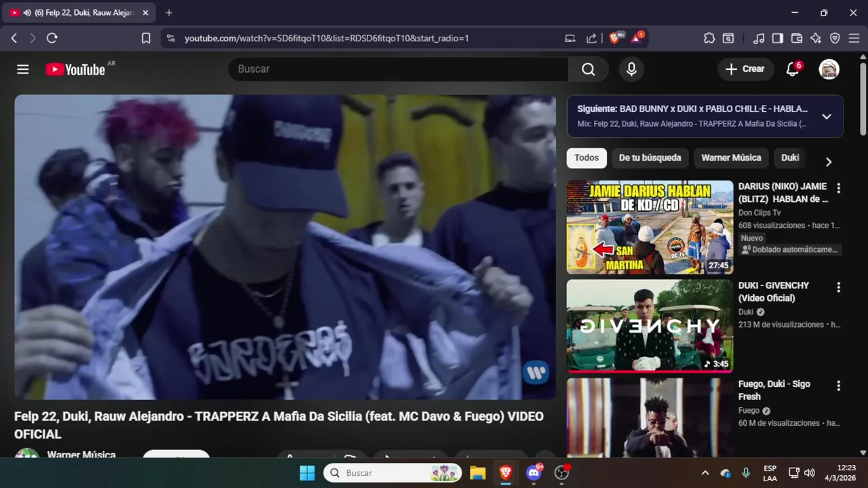This screenshot has height=488, width=868.
Task: Open options for DUKI - GIVENCHY video
Action: (838, 287)
